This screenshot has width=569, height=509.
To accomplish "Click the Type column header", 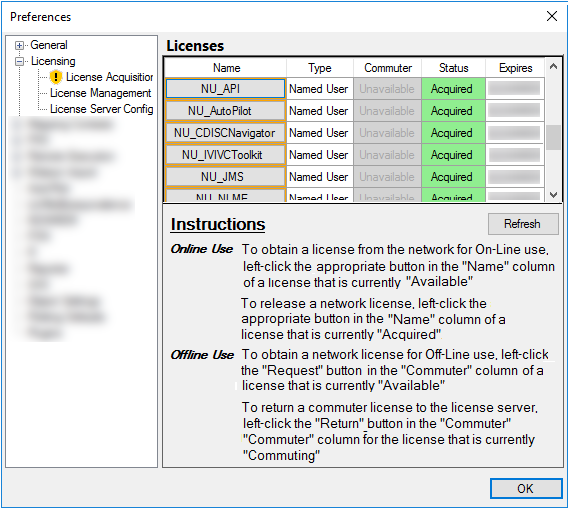I will point(320,68).
